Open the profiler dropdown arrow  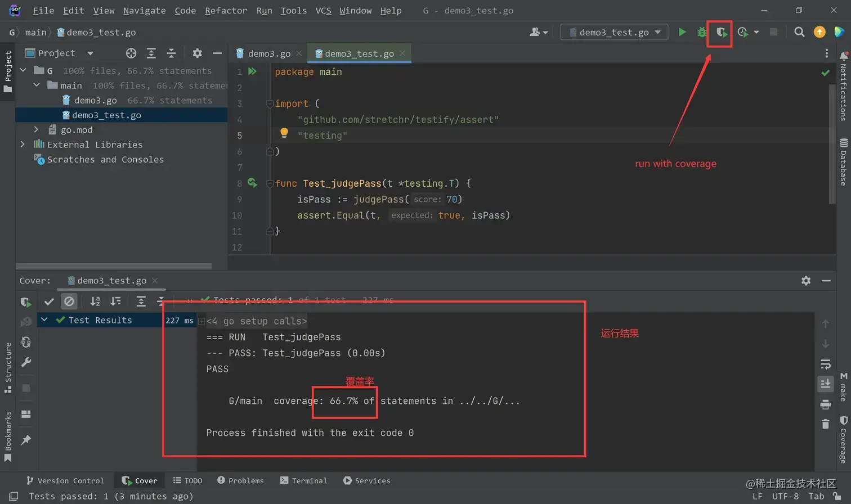(756, 32)
